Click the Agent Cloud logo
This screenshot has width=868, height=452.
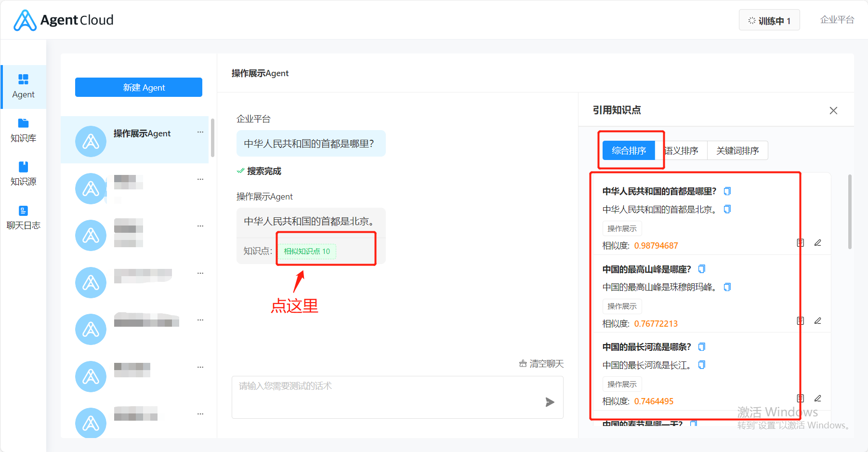click(x=64, y=20)
